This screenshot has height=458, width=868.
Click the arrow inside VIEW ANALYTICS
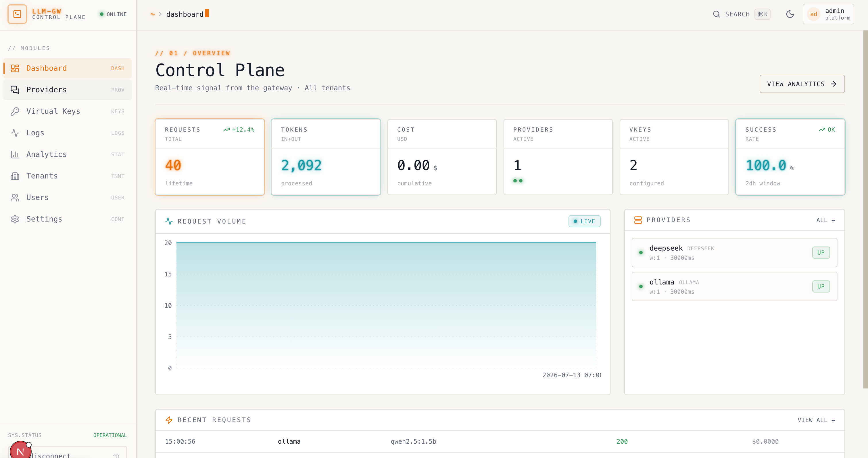[x=834, y=84]
